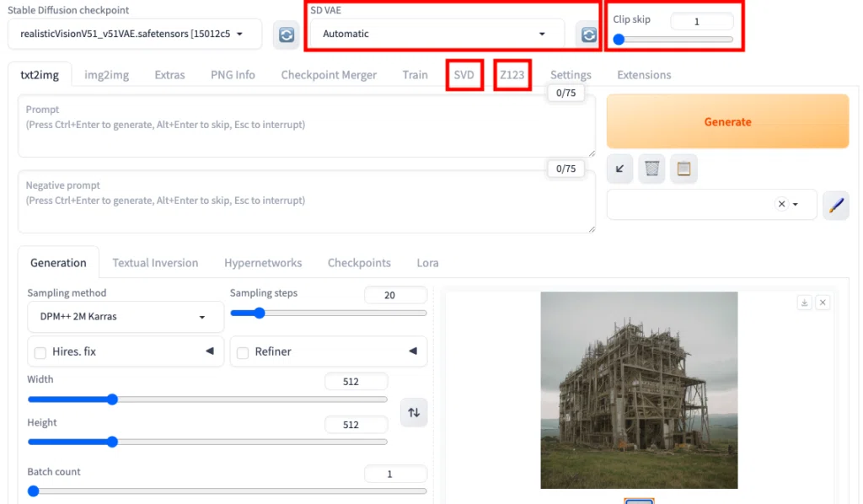Open the Settings tab
Screen dimensions: 863x504
[x=571, y=75]
